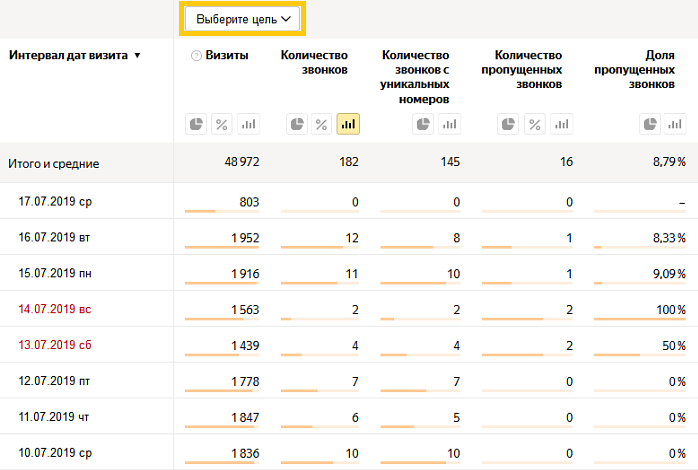The height and width of the screenshot is (470, 698).
Task: Select bar chart icon under Визиты
Action: 248,124
